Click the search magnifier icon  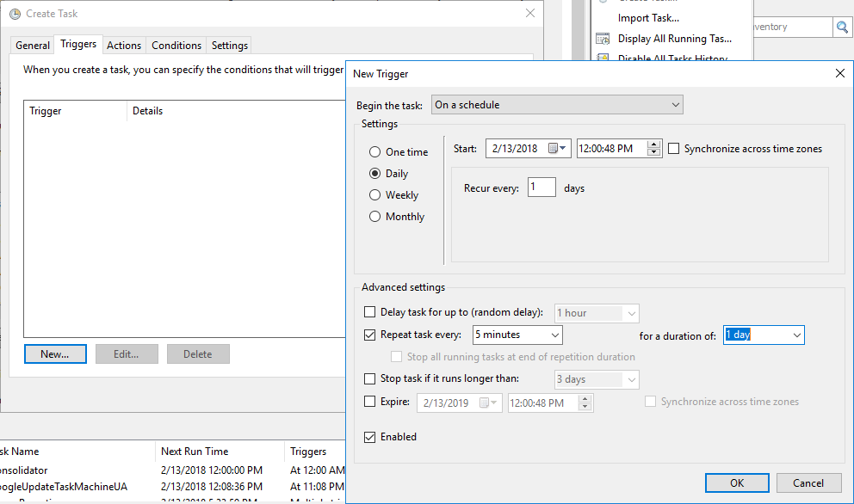(843, 27)
